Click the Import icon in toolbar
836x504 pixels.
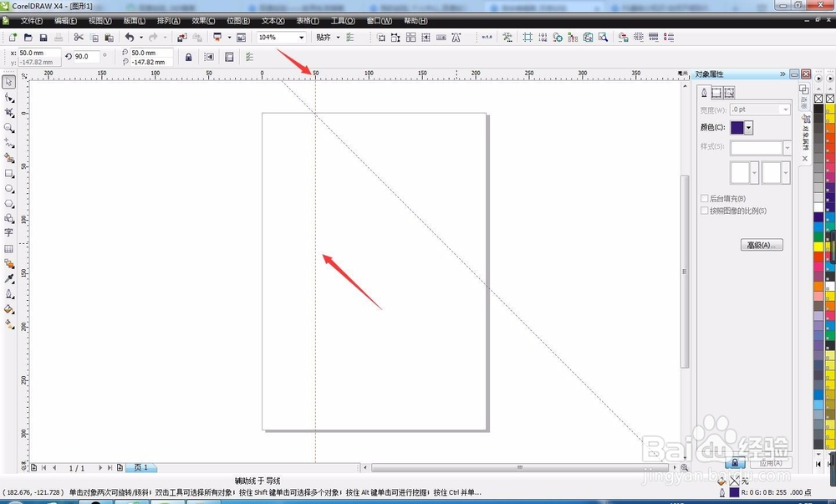click(x=182, y=38)
